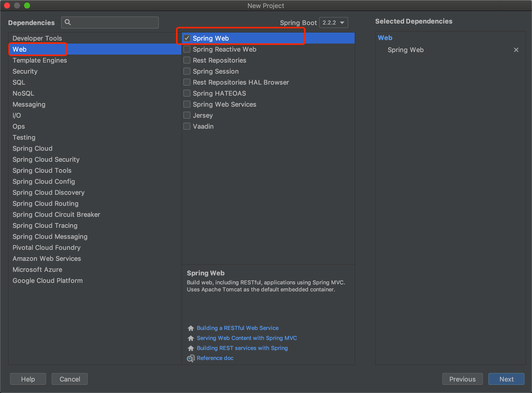Select the SQL category

click(95, 82)
